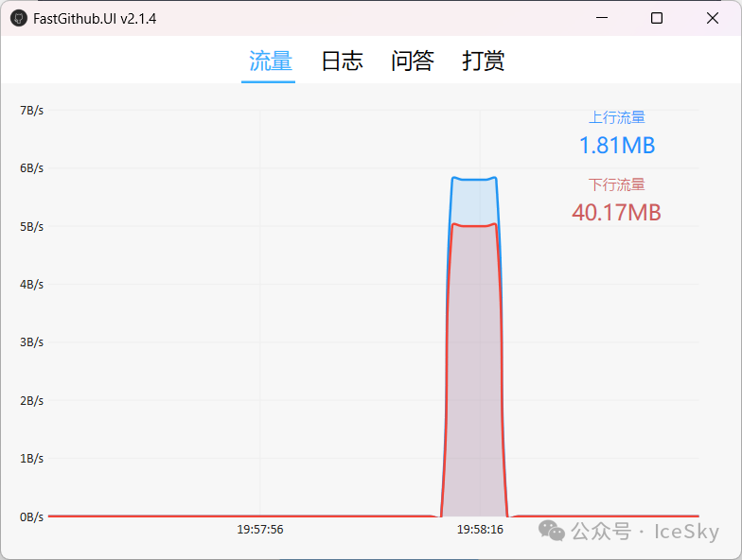The height and width of the screenshot is (560, 742).
Task: Click the 2B/s axis label
Action: pos(32,401)
